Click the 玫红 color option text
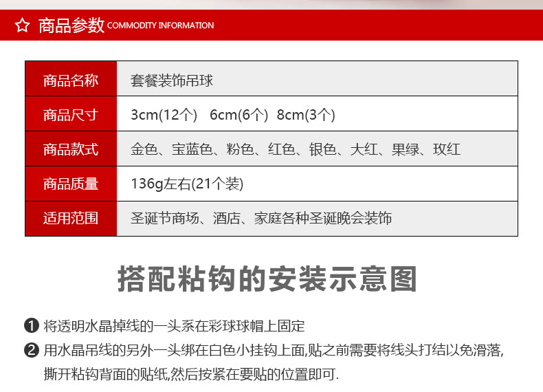The height and width of the screenshot is (392, 543). coord(447,149)
